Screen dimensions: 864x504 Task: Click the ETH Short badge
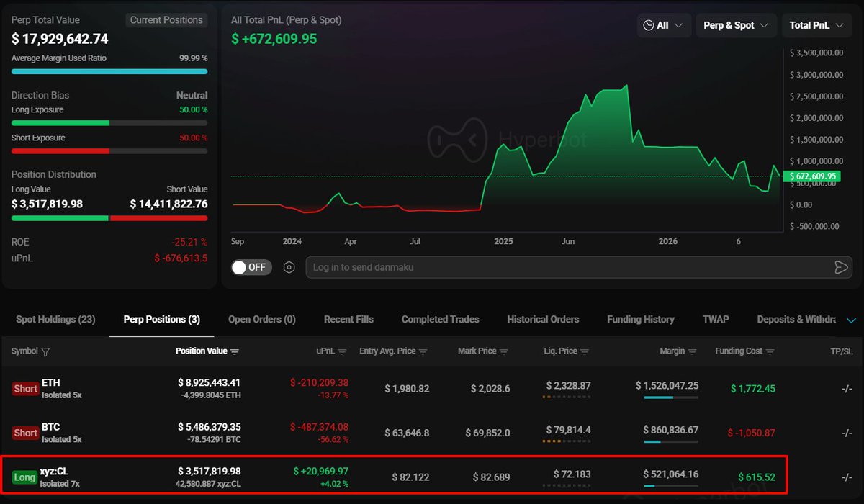[25, 388]
